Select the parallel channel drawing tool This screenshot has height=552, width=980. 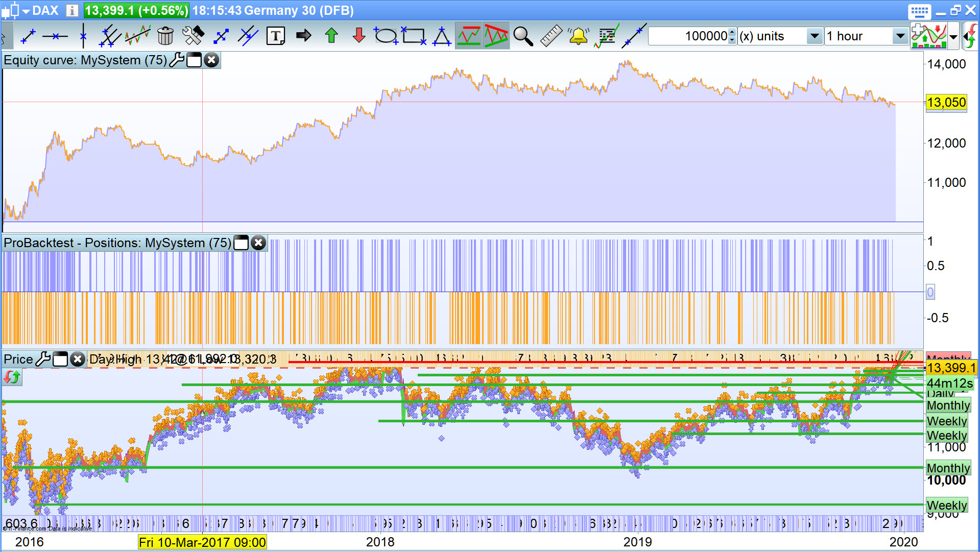pyautogui.click(x=109, y=36)
